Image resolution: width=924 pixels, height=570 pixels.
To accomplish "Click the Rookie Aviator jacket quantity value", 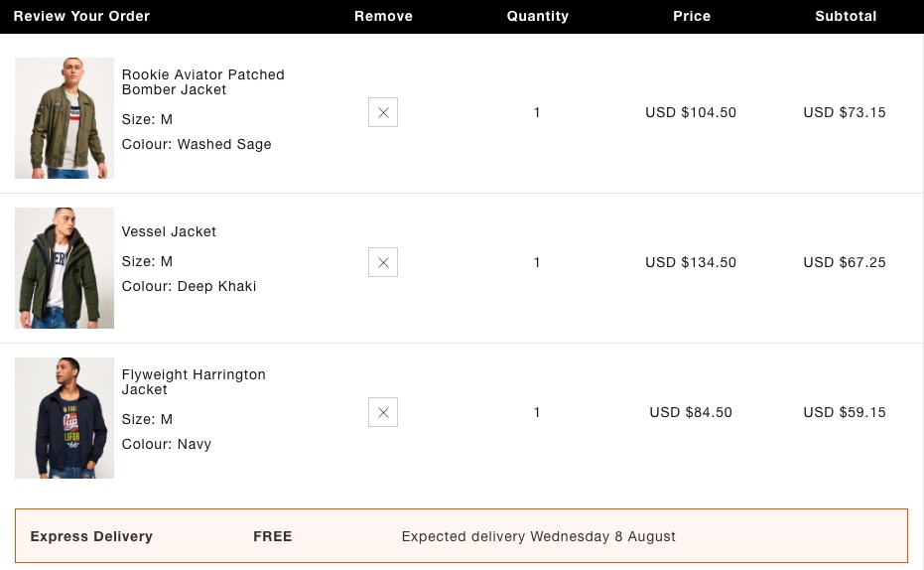I will tap(537, 112).
